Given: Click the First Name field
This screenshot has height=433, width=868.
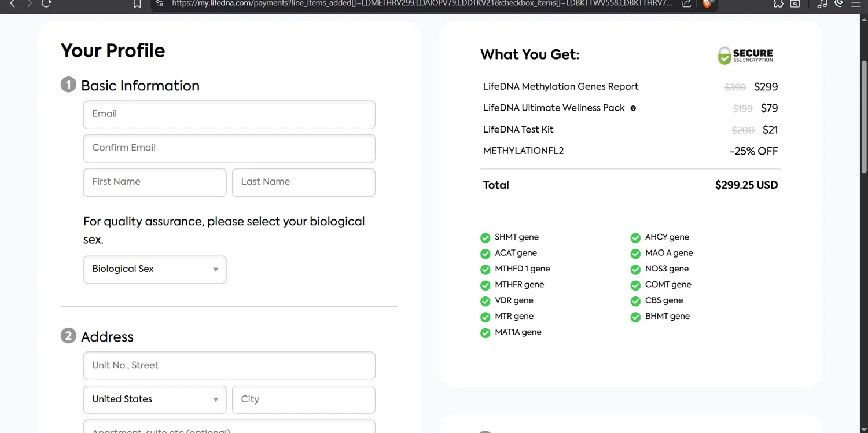Looking at the screenshot, I should pos(155,182).
